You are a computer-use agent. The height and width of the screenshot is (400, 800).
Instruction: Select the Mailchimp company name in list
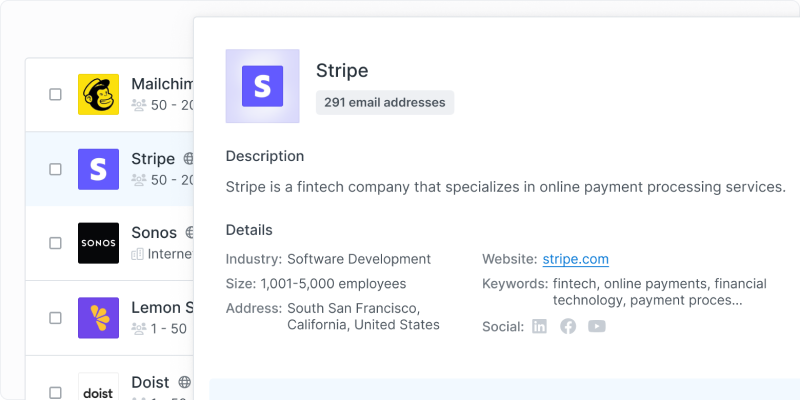[162, 84]
